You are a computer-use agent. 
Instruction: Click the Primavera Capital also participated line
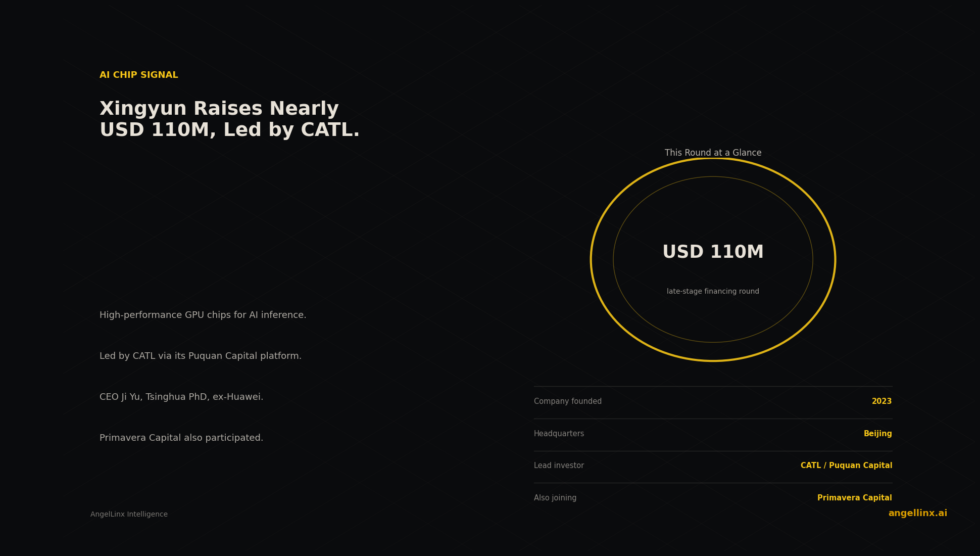pos(181,438)
